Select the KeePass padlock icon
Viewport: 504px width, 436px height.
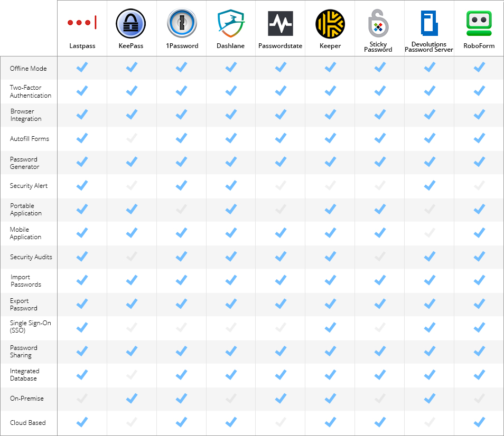click(x=131, y=23)
